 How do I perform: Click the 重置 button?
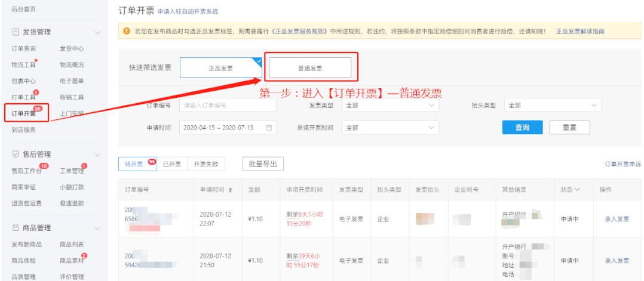coord(570,127)
